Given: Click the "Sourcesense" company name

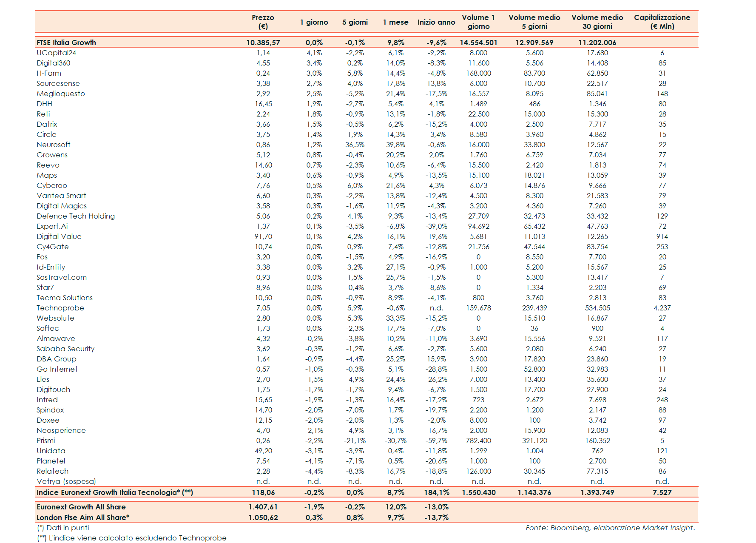Looking at the screenshot, I should point(58,83).
